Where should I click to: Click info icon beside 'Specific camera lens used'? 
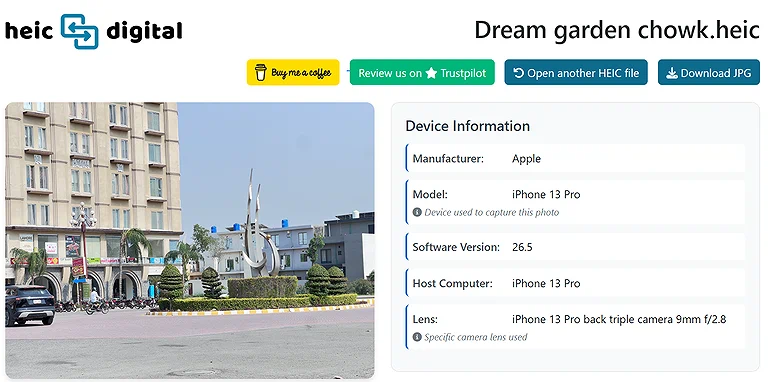coord(417,336)
